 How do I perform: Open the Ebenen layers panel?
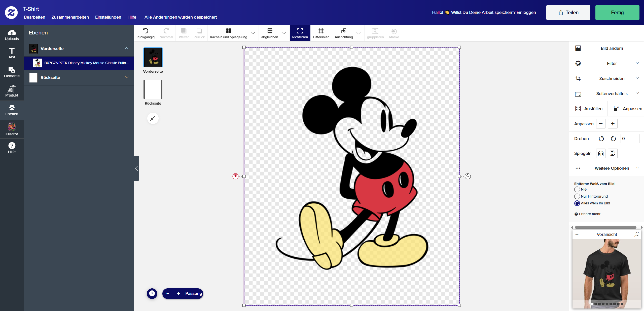click(x=12, y=110)
